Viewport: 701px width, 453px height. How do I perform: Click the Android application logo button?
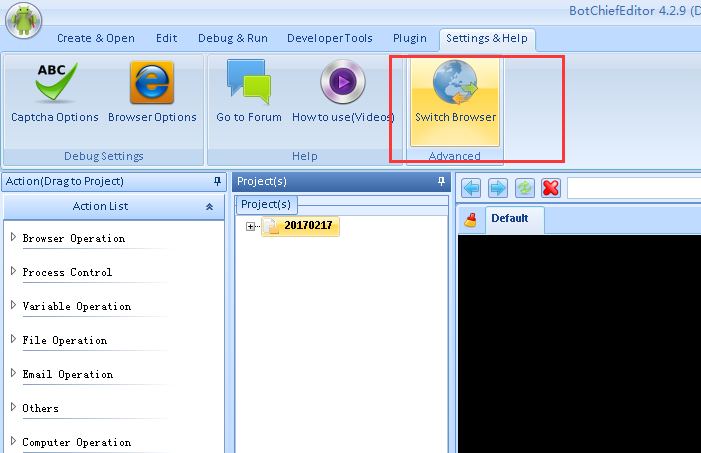pyautogui.click(x=24, y=18)
